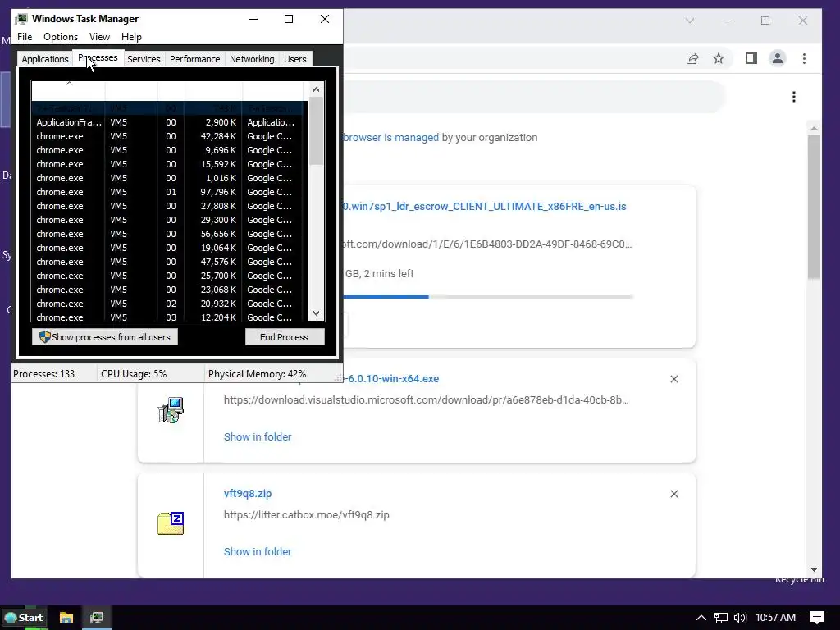Open the View menu in Task Manager
Viewport: 840px width, 630px height.
pos(99,37)
